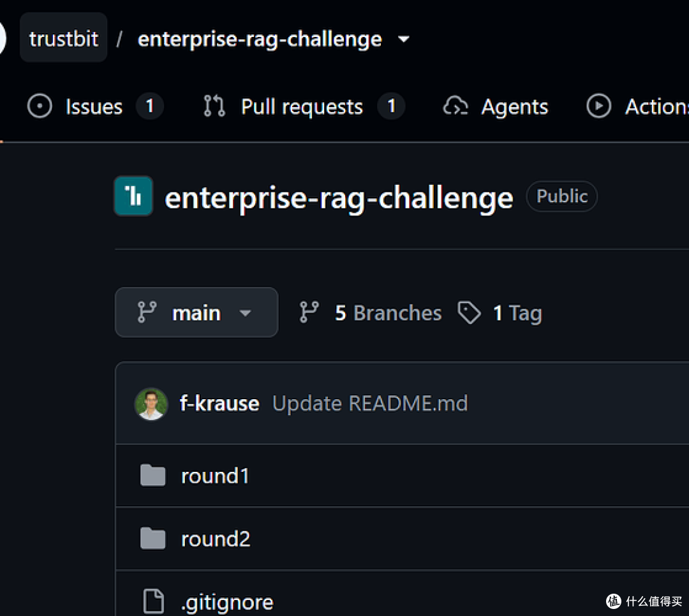Viewport: 689px width, 616px height.
Task: Click the enterprise-rag-challenge repository title
Action: tap(339, 198)
